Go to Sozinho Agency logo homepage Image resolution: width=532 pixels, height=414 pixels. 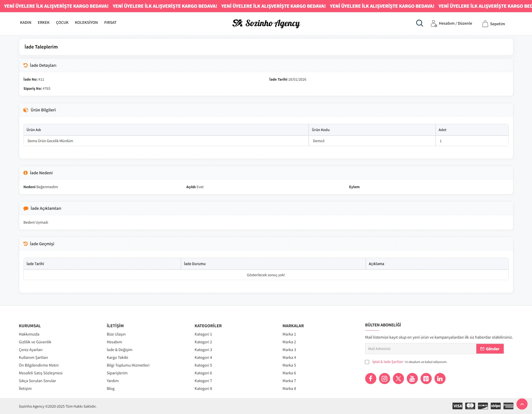[x=266, y=24]
